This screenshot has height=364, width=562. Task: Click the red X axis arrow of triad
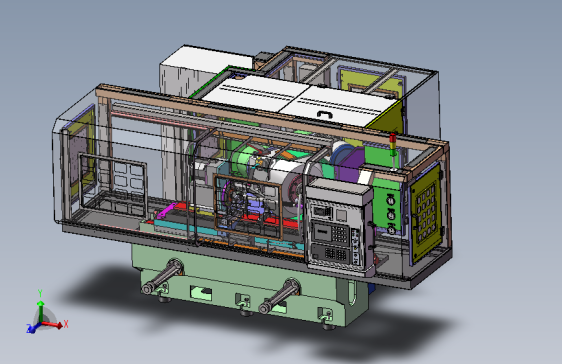click(x=54, y=325)
